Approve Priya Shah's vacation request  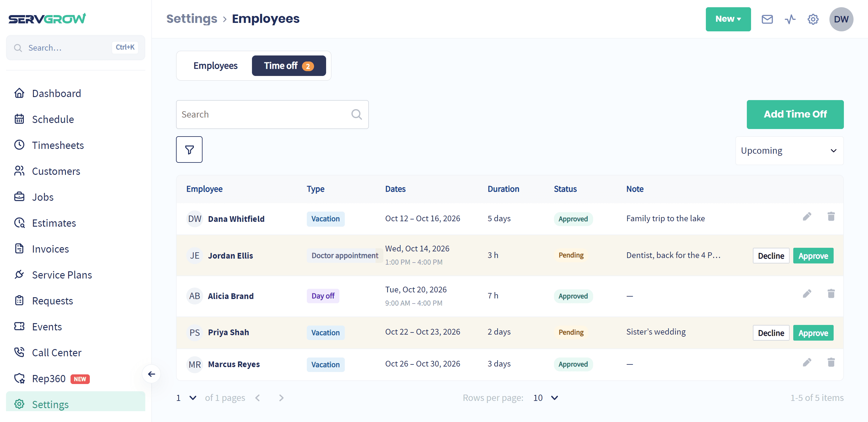[813, 333]
